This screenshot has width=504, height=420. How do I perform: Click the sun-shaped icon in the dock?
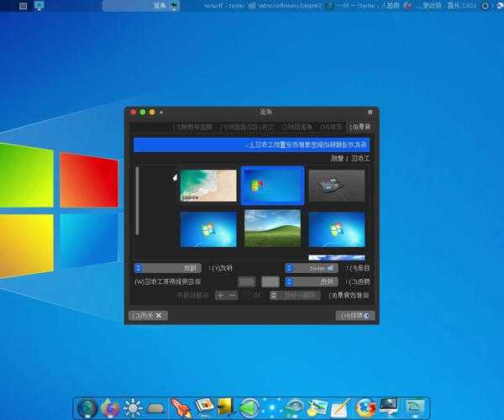(134, 408)
